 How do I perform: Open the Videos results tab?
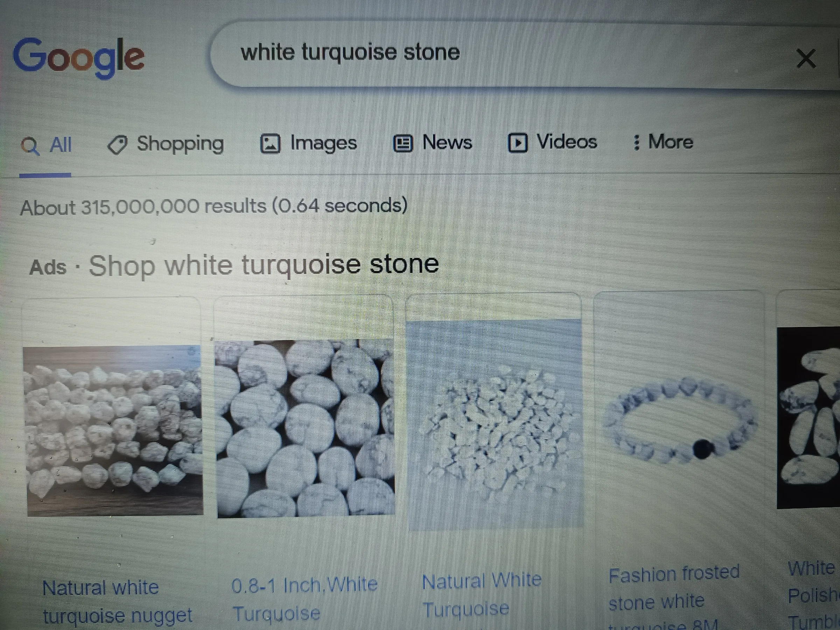coord(553,142)
